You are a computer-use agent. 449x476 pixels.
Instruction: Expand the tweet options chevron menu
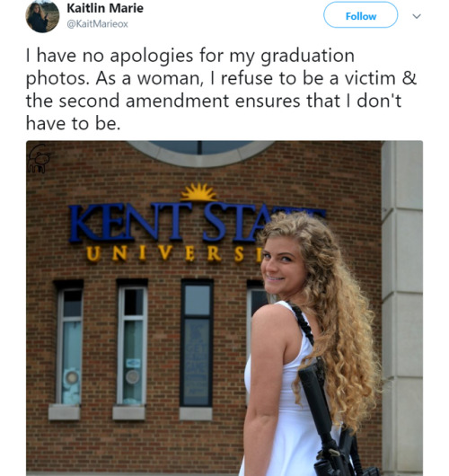(417, 16)
